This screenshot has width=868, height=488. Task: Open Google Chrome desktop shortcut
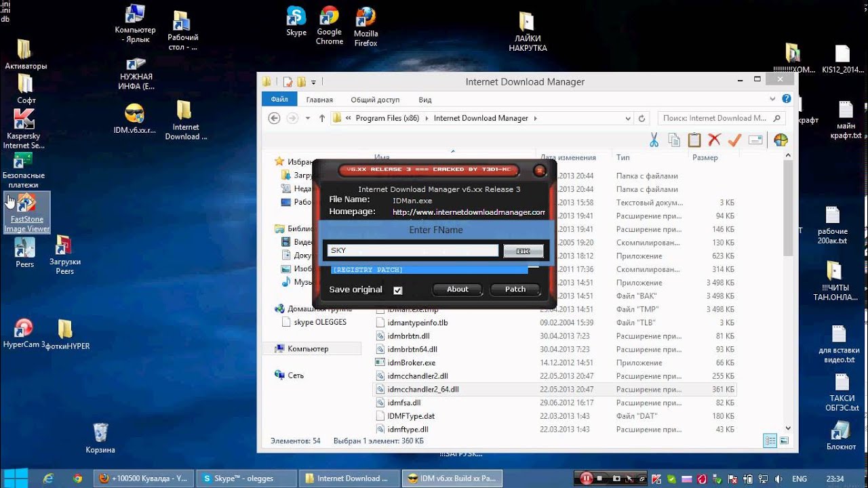click(x=330, y=25)
